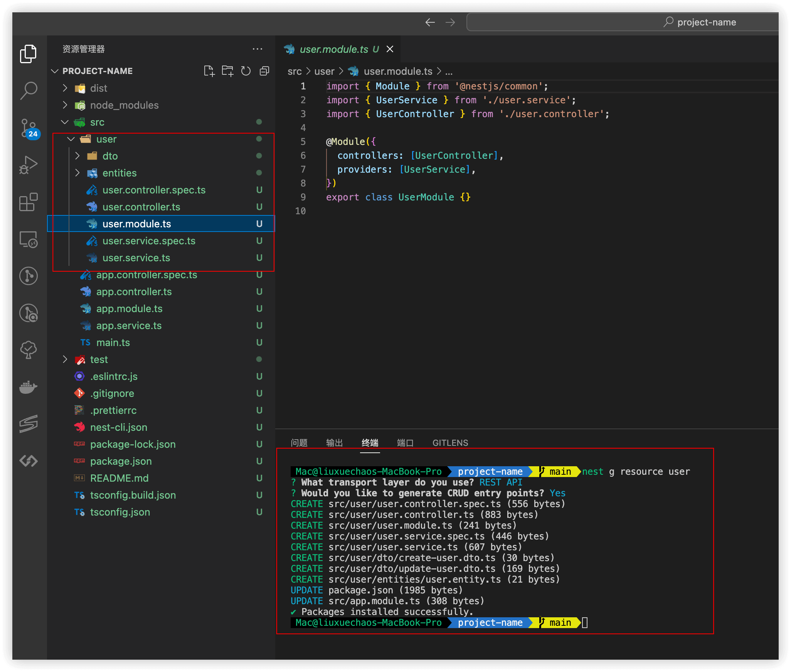791x672 pixels.
Task: Open the Git graph circle icon in activity bar
Action: [x=29, y=276]
